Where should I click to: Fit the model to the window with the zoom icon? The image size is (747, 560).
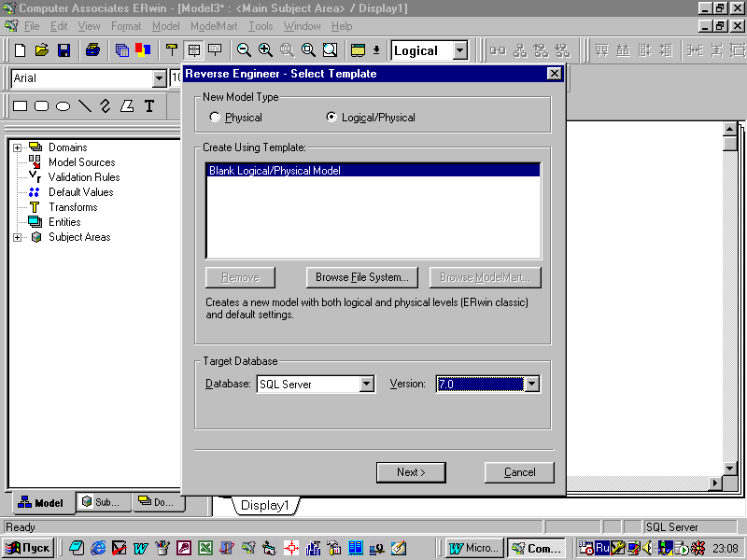pyautogui.click(x=330, y=50)
